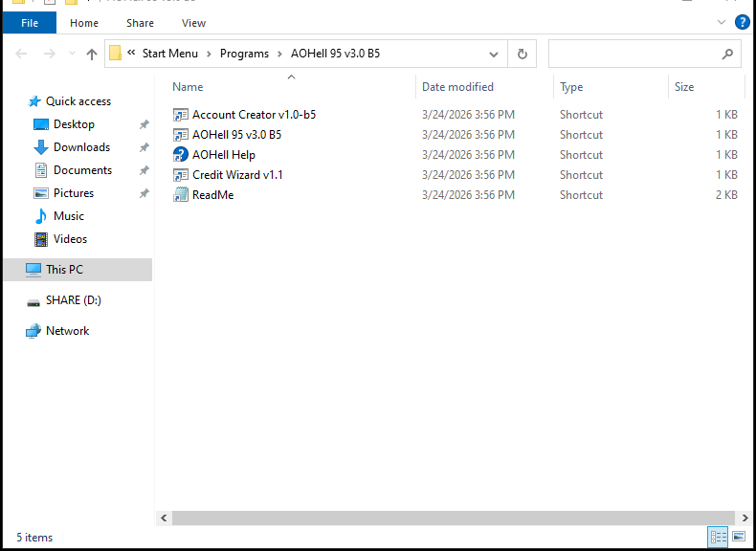The width and height of the screenshot is (756, 551).
Task: Click the pin icon next to Documents
Action: [144, 170]
